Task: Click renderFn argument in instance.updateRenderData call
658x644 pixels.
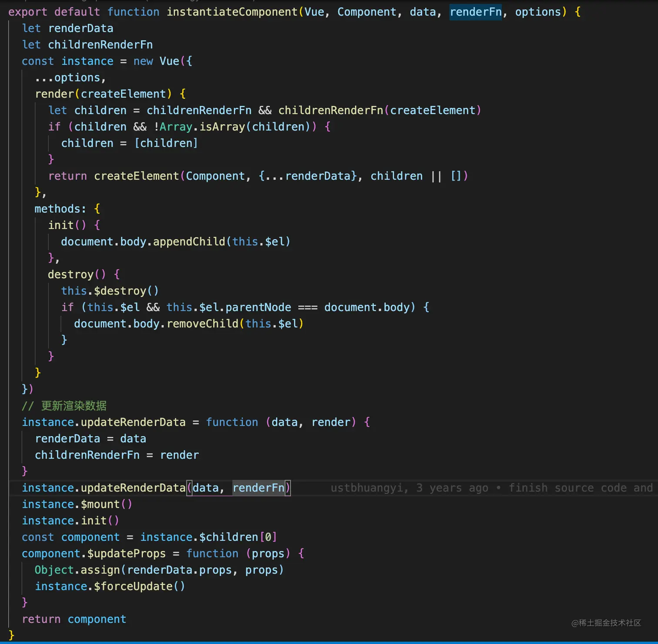Action: (x=258, y=488)
